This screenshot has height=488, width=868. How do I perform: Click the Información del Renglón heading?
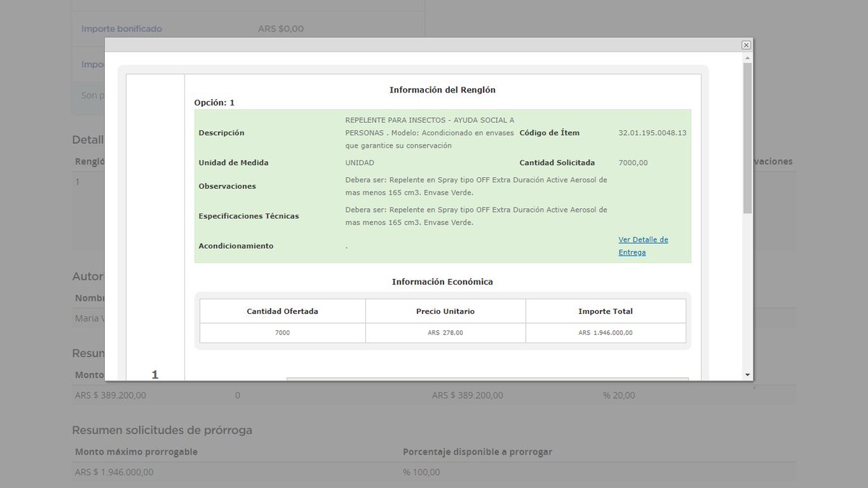coord(443,90)
